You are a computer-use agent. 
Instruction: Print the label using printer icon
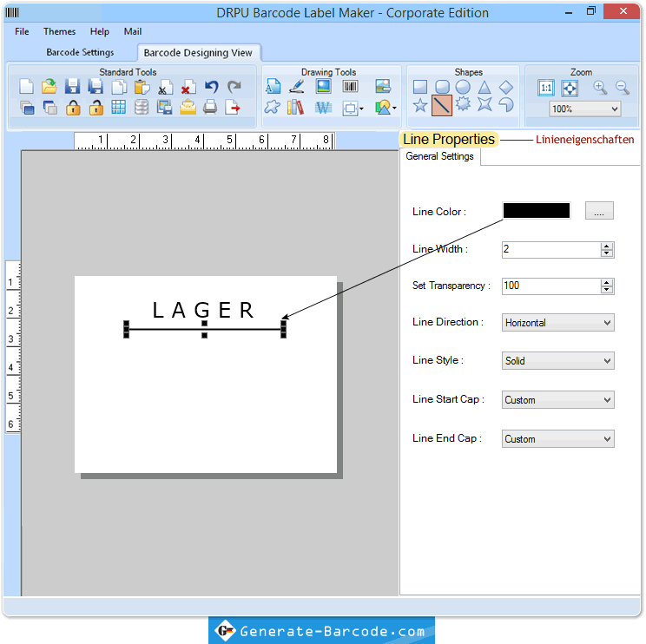[210, 108]
